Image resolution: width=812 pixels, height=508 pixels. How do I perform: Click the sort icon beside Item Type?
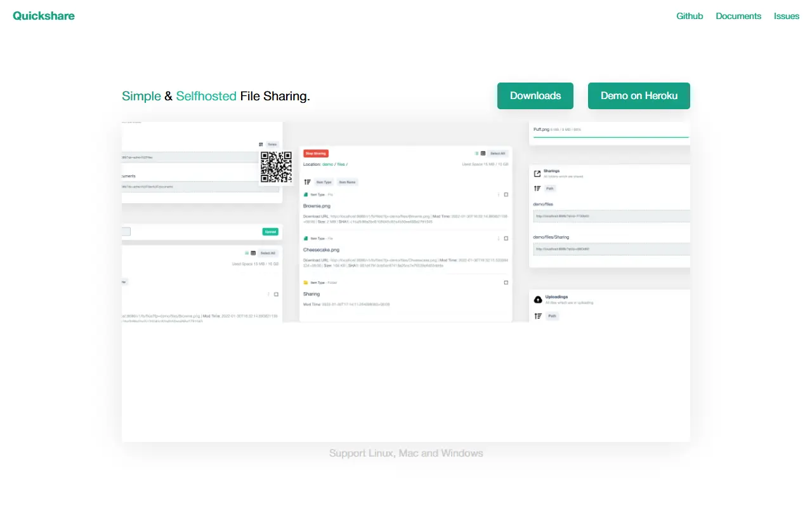[308, 182]
